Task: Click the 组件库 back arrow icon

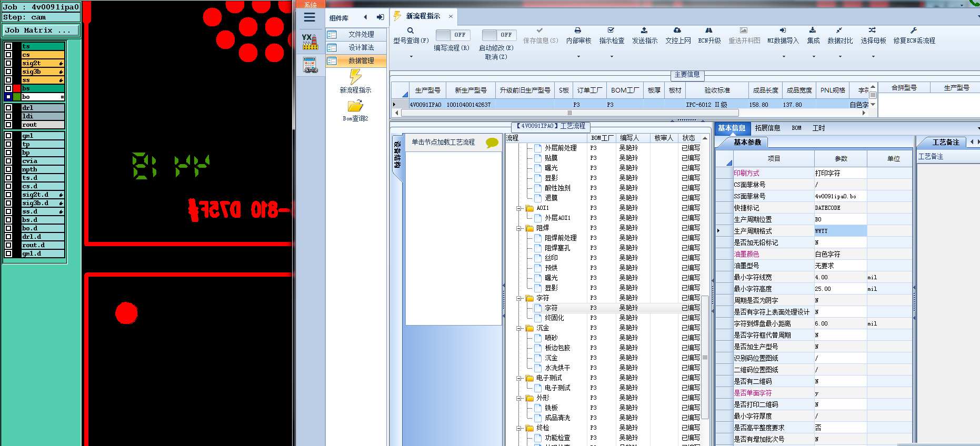Action: [x=365, y=17]
